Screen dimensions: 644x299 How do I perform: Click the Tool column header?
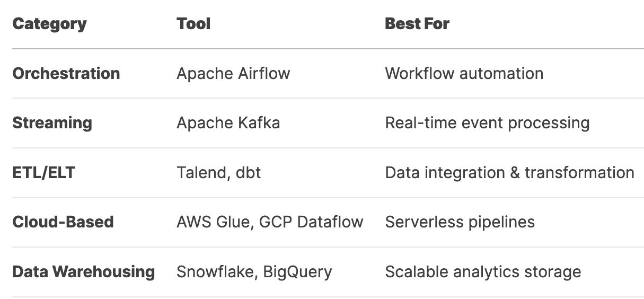click(193, 24)
